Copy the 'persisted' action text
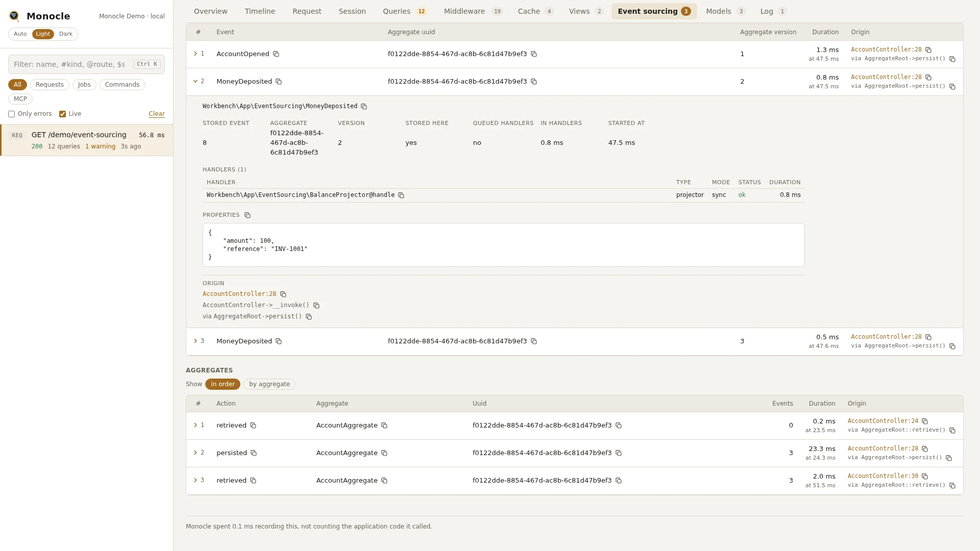Screen dimensions: 980x551 [254, 453]
